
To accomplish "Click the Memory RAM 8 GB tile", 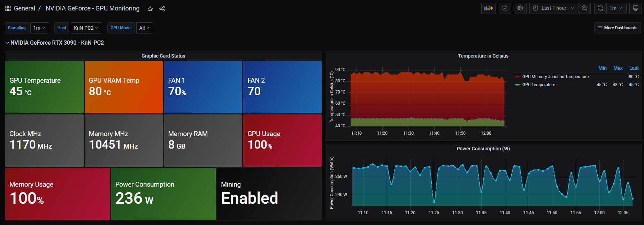I will [203, 141].
